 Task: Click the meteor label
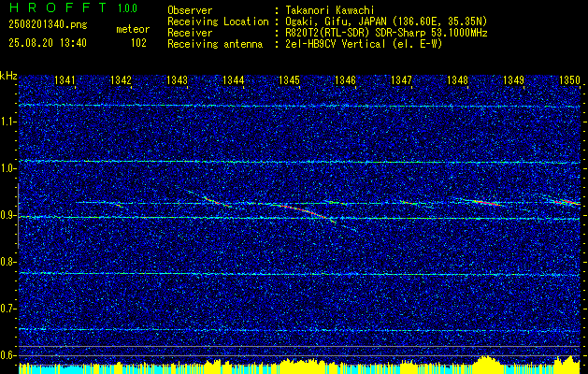click(x=133, y=29)
